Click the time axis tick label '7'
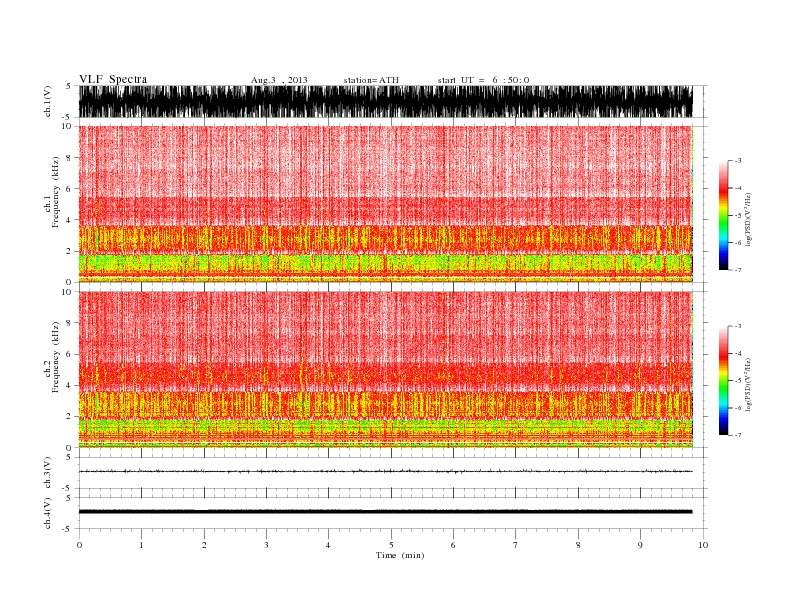 [516, 545]
